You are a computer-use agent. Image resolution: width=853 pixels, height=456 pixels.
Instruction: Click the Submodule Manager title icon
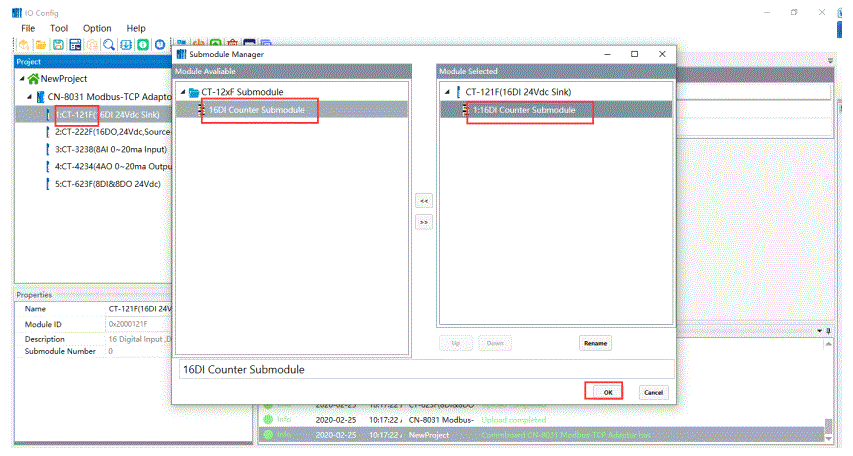[x=182, y=54]
